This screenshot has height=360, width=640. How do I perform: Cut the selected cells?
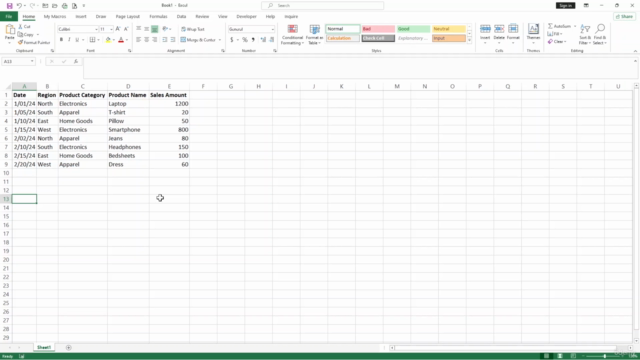[x=25, y=27]
